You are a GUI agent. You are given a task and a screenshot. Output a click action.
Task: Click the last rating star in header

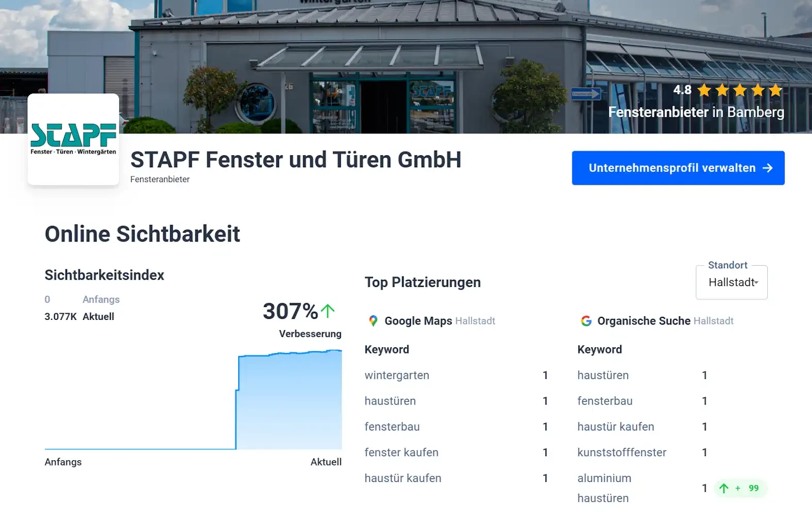775,90
